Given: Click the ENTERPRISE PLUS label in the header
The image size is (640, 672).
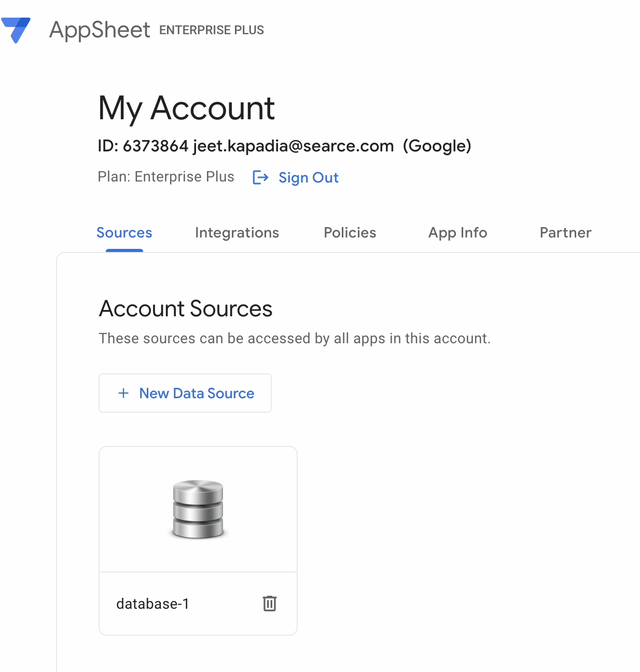Looking at the screenshot, I should click(x=212, y=30).
